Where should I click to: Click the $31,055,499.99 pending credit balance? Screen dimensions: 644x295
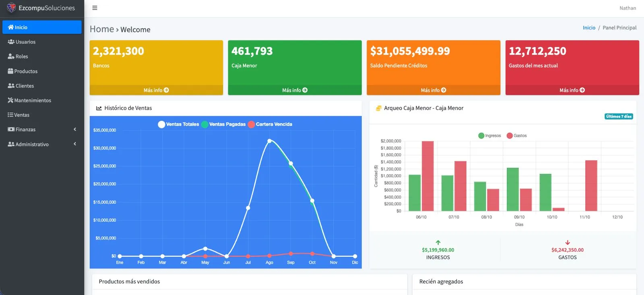pos(410,51)
